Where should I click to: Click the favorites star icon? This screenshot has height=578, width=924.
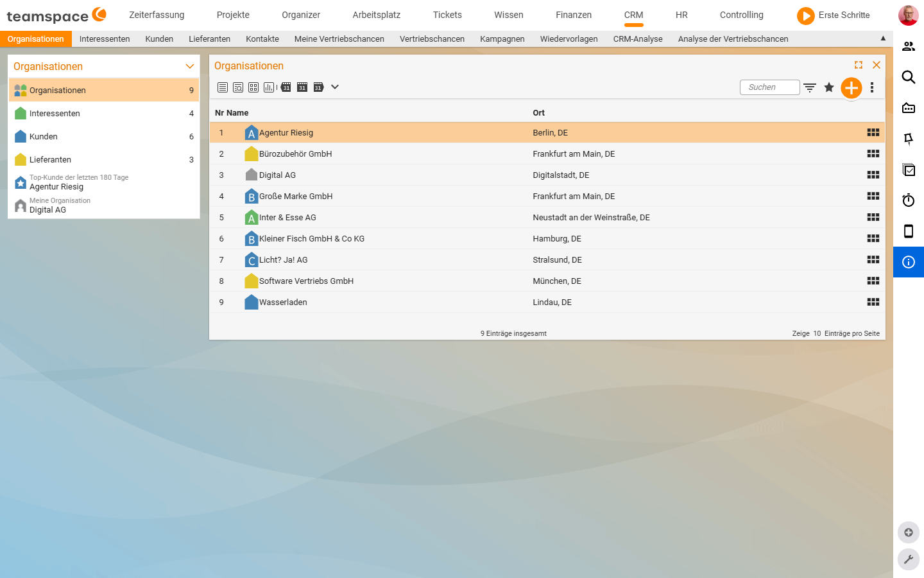click(x=829, y=87)
